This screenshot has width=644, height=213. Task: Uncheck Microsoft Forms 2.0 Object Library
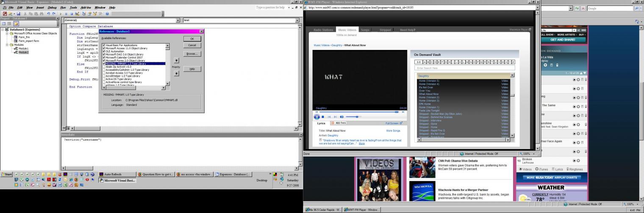(104, 61)
